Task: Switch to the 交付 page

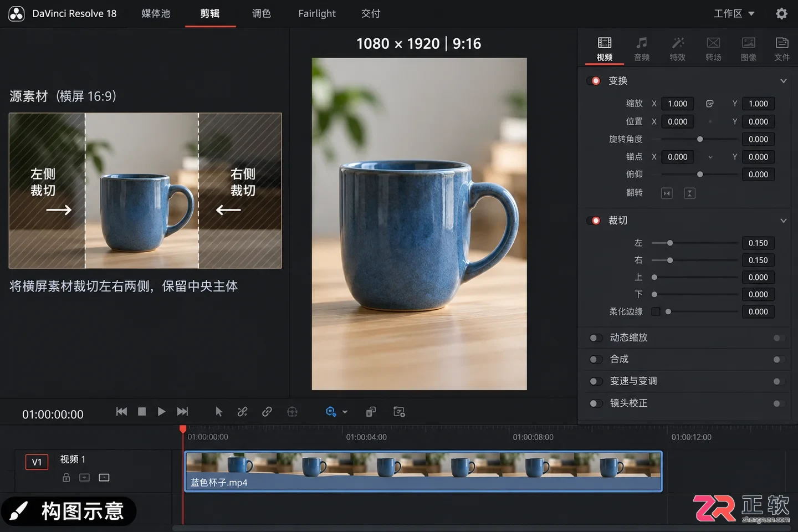Action: click(x=371, y=13)
